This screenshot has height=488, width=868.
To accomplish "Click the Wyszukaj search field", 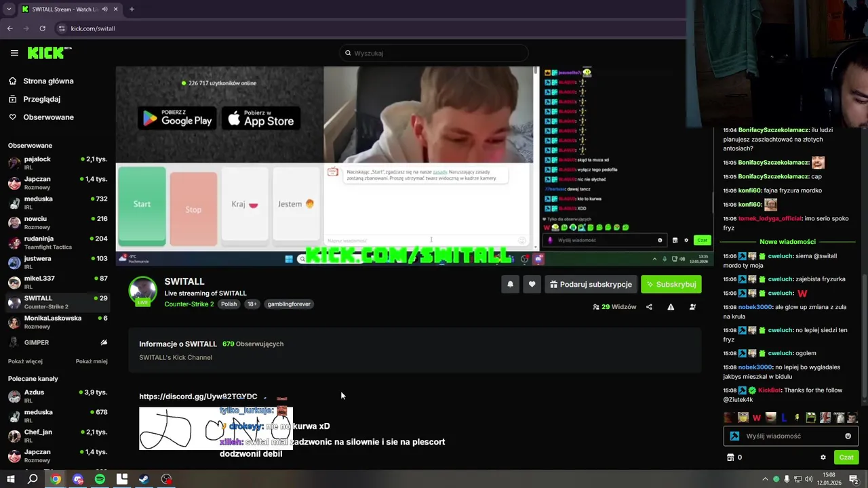I will [434, 53].
